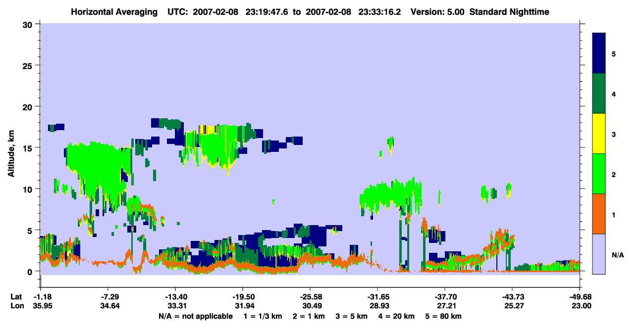
Task: Click the 10 altitude tick label
Action: pyautogui.click(x=29, y=189)
